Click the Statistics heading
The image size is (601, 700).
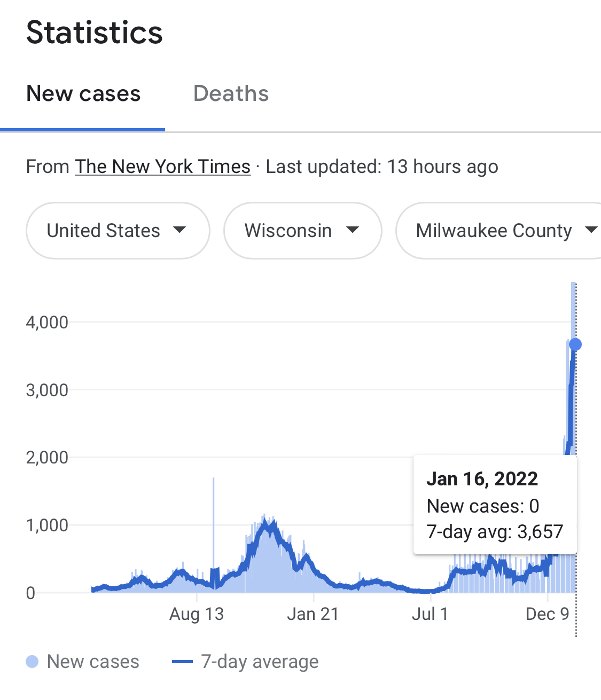pyautogui.click(x=95, y=32)
